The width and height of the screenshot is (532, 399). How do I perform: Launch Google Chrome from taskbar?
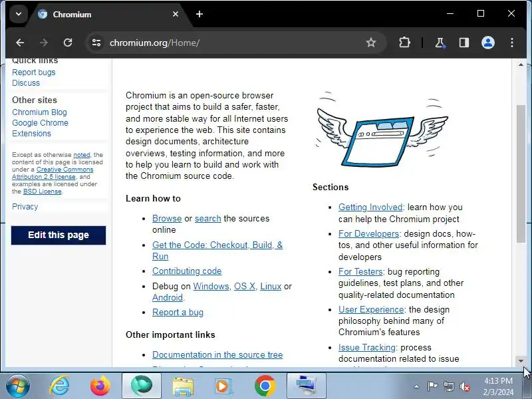click(265, 386)
